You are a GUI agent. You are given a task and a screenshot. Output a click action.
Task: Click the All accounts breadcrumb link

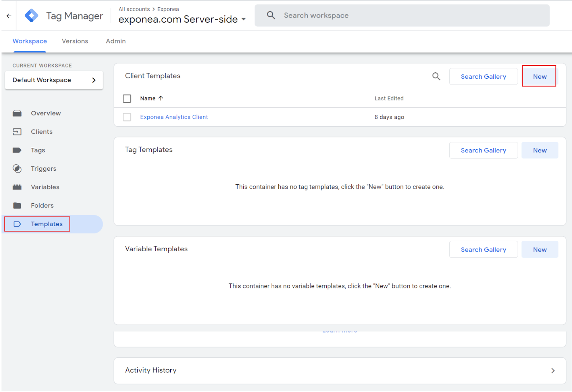pos(134,9)
